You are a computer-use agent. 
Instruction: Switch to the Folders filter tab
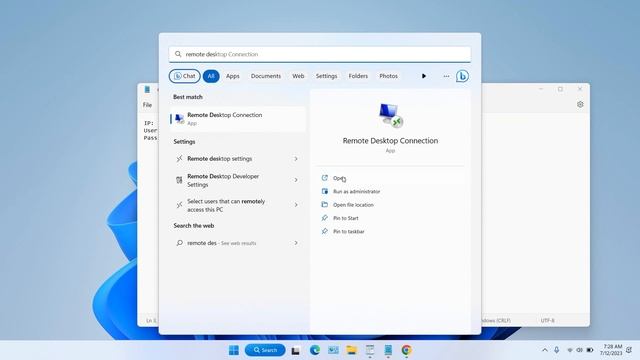(x=358, y=76)
